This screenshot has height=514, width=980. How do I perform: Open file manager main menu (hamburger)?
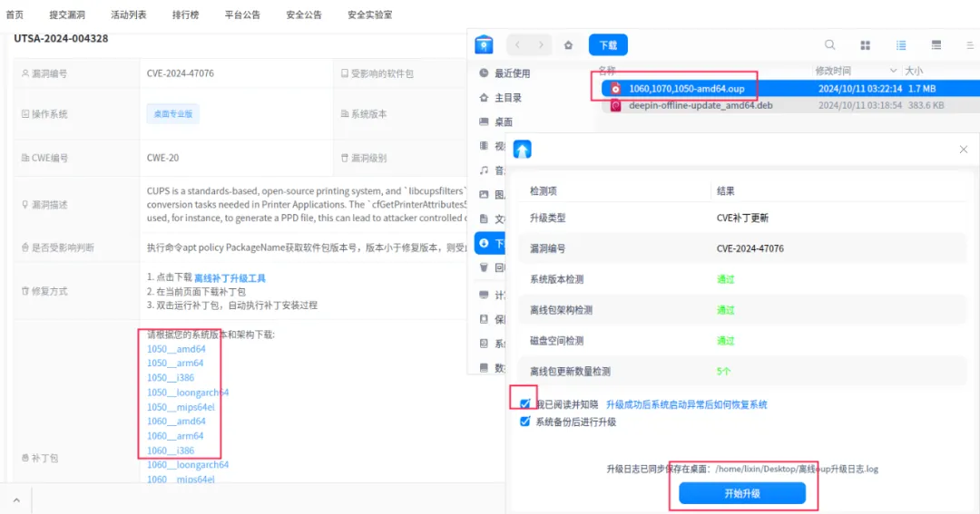pos(970,45)
